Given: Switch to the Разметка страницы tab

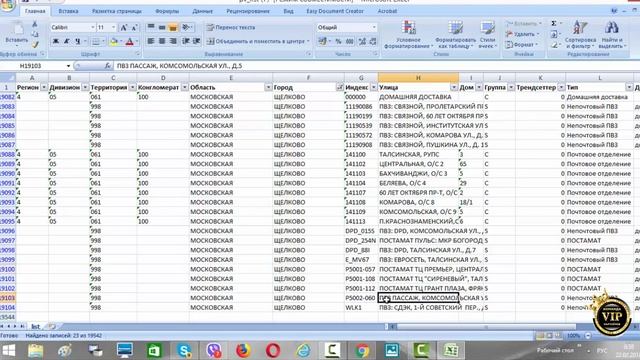Looking at the screenshot, I should point(117,11).
